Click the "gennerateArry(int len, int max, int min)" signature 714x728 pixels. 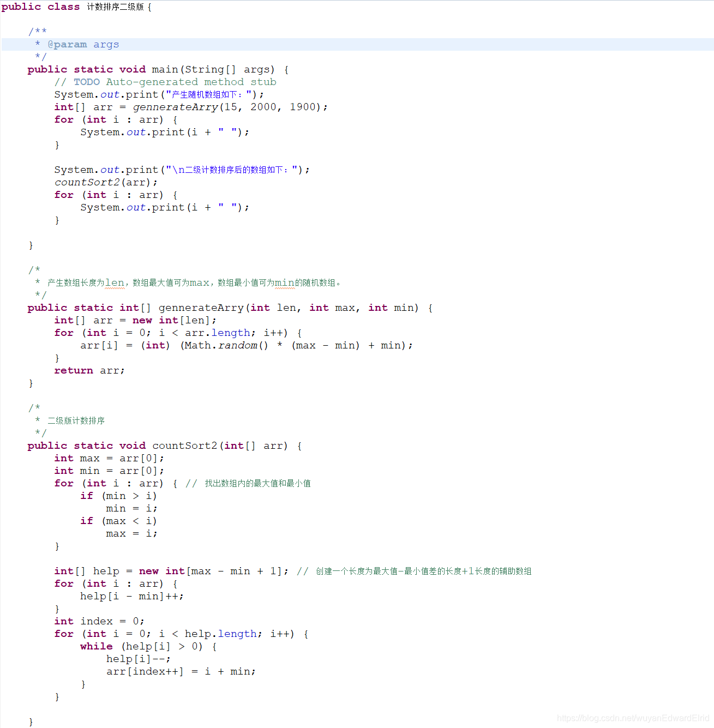289,308
